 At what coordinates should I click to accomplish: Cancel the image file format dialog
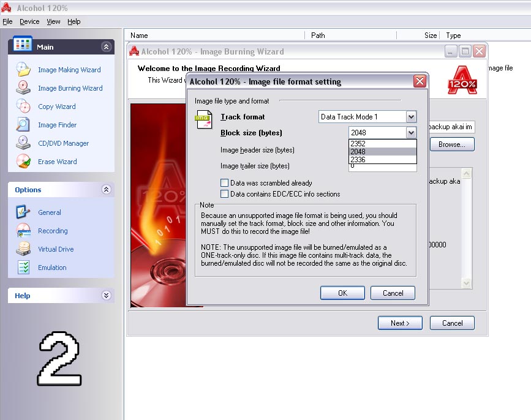click(393, 293)
